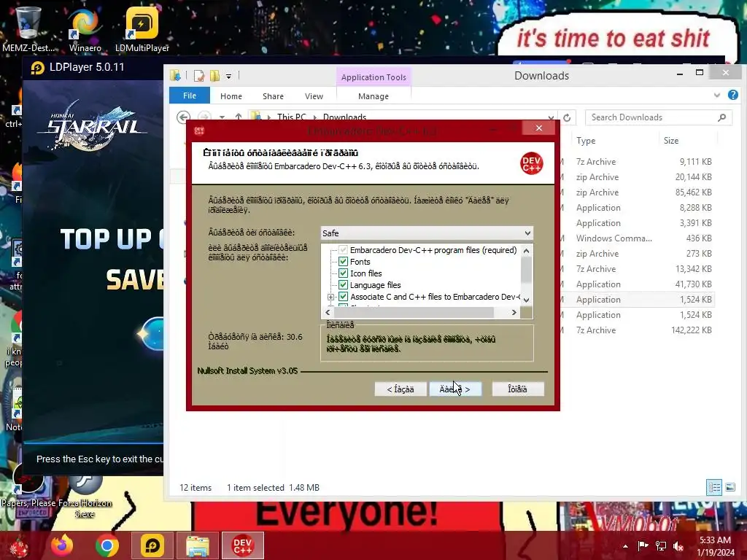
Task: Select the Forza Horizon 5.exe desktop icon
Action: click(x=85, y=497)
